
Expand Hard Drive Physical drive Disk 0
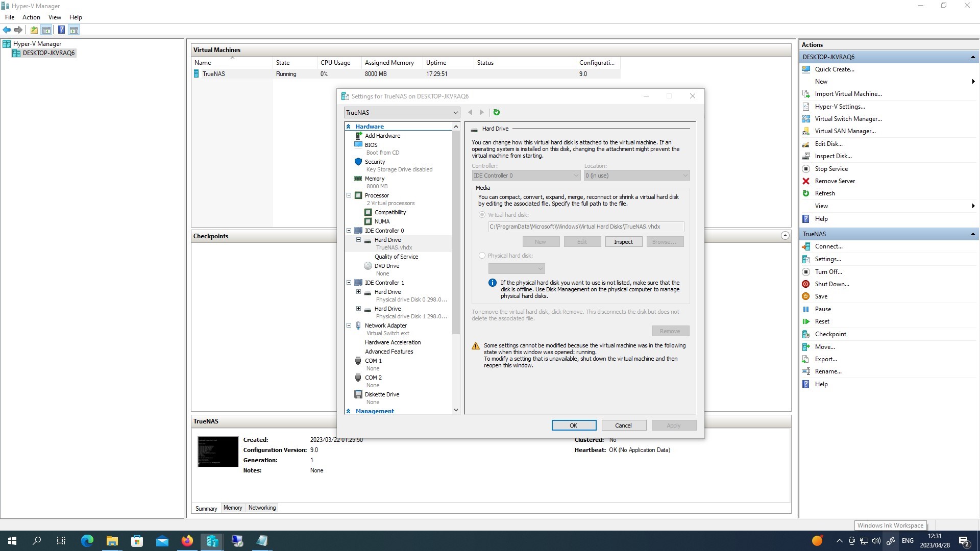pos(358,292)
